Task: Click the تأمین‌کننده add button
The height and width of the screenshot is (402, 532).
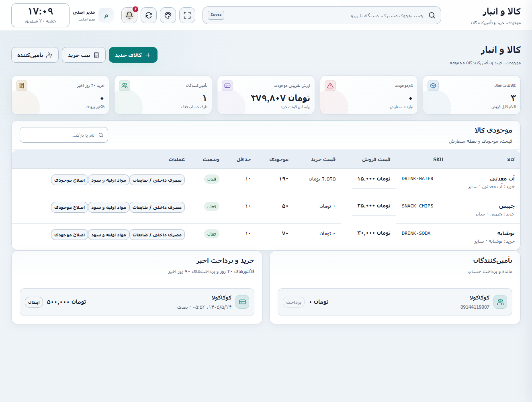Action: (35, 55)
